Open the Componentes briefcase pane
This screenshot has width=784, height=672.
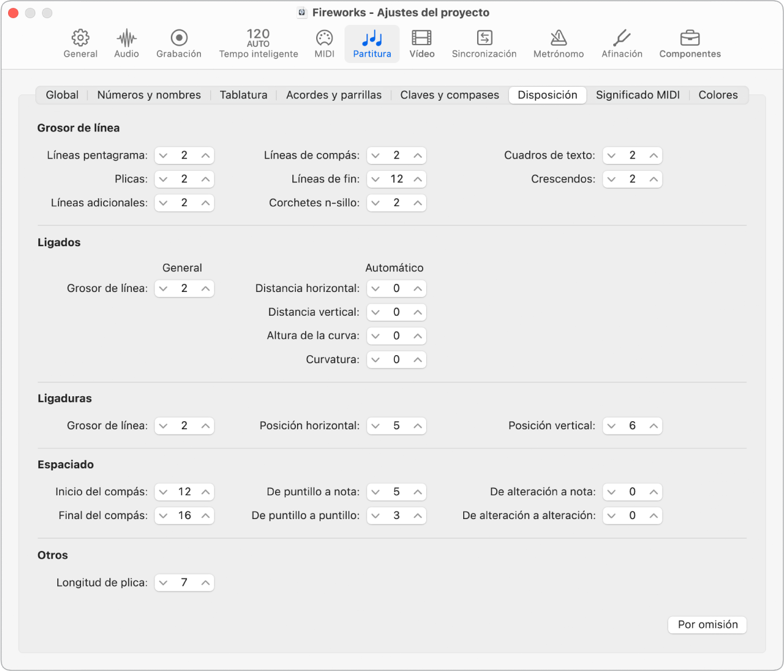click(690, 44)
